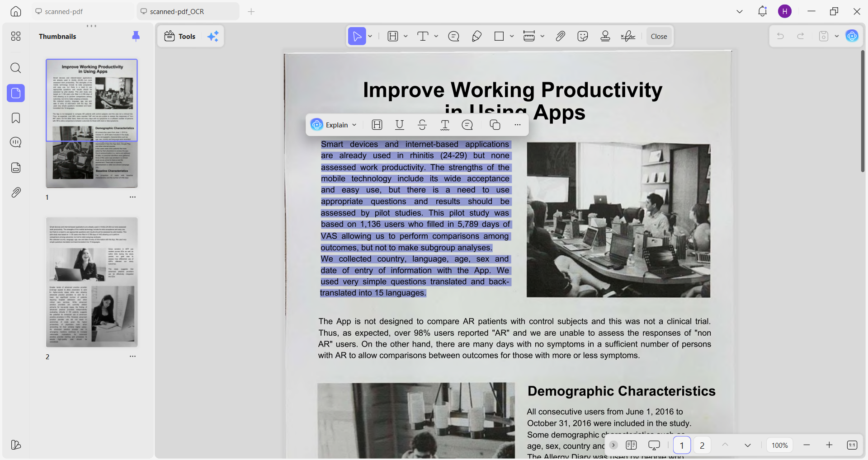Open more options for page 1 thumbnail
868x460 pixels.
(x=132, y=197)
